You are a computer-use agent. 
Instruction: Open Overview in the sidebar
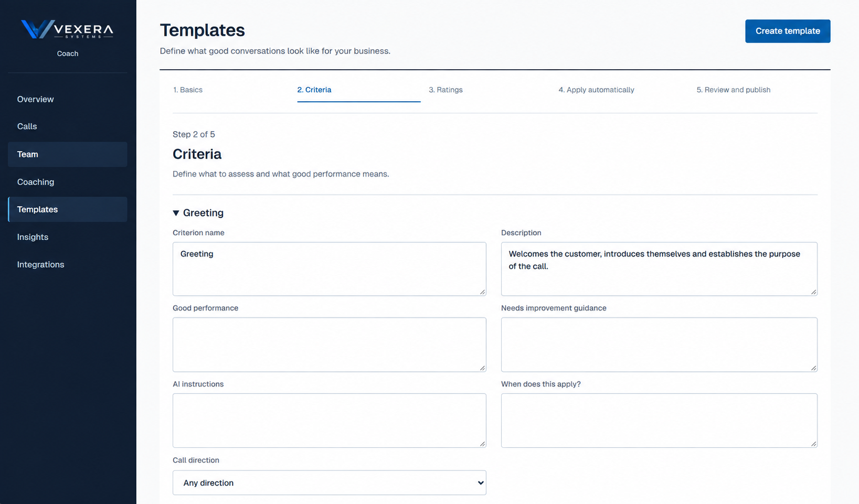click(67, 99)
